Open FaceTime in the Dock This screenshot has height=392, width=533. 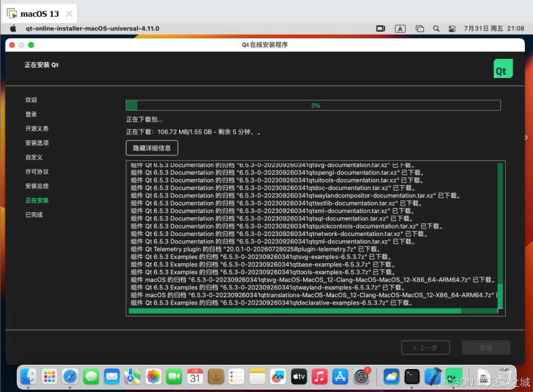pyautogui.click(x=174, y=377)
